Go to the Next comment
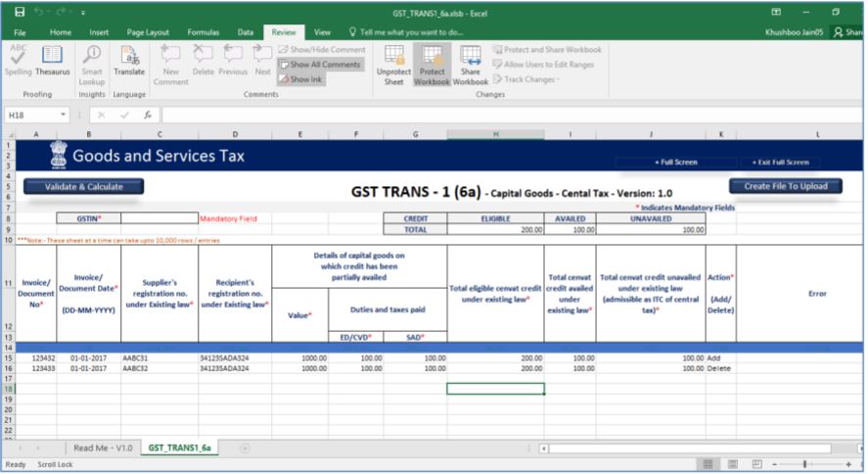Viewport: 868px width, 474px height. tap(262, 60)
